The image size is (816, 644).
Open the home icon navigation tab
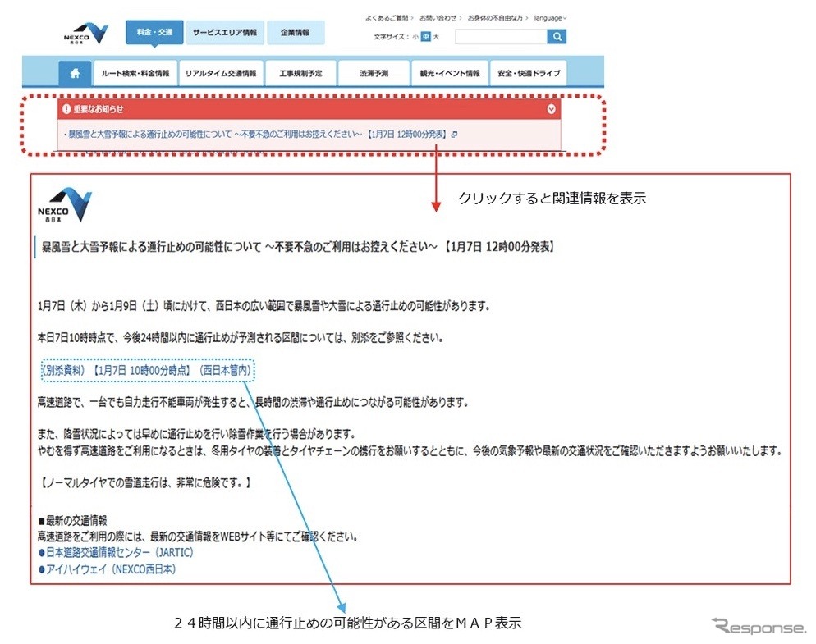point(75,73)
